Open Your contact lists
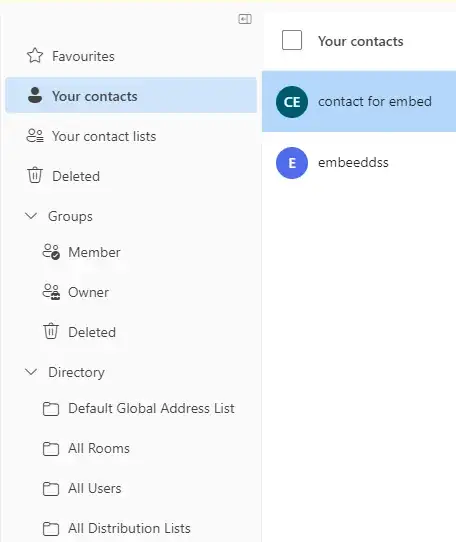The image size is (456, 542). click(131, 136)
